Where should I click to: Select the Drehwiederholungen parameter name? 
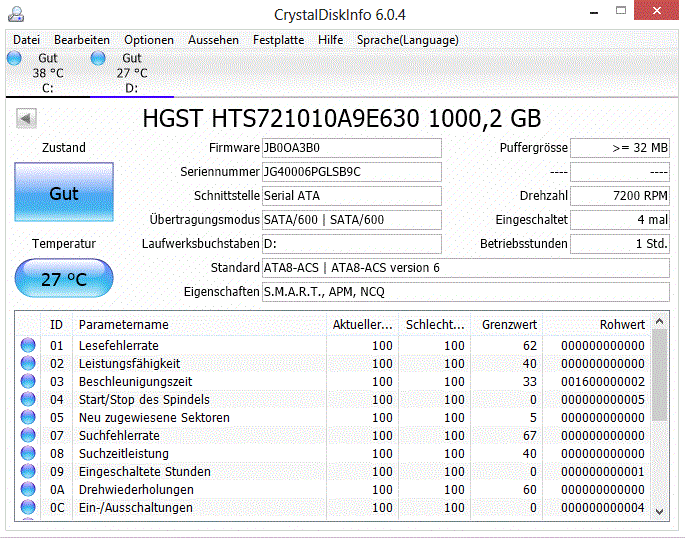(136, 490)
